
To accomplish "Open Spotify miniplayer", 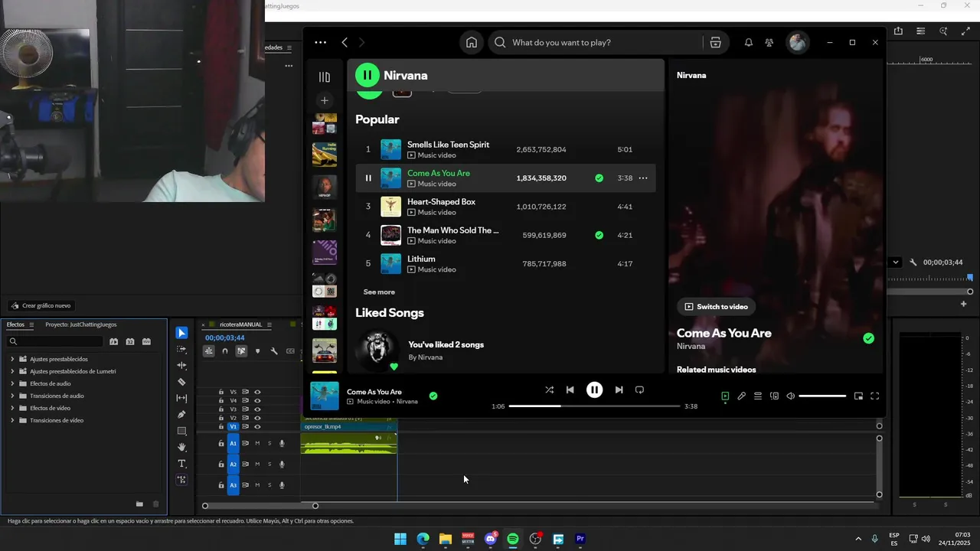I will pyautogui.click(x=858, y=396).
